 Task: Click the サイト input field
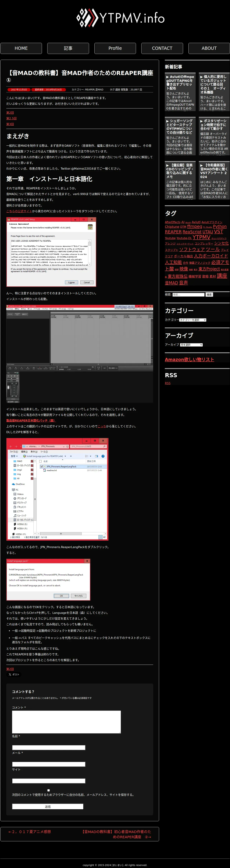pyautogui.click(x=49, y=781)
